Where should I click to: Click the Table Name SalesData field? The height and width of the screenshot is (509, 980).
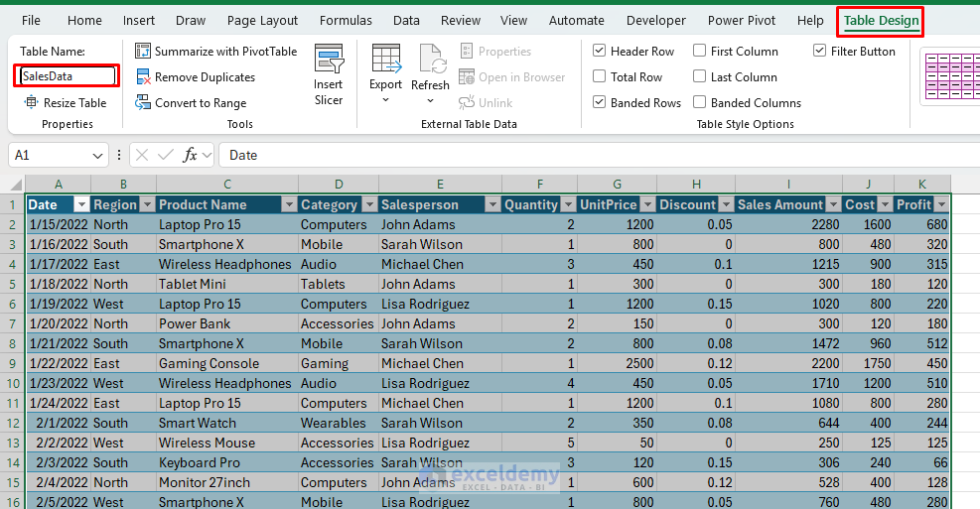[x=68, y=75]
